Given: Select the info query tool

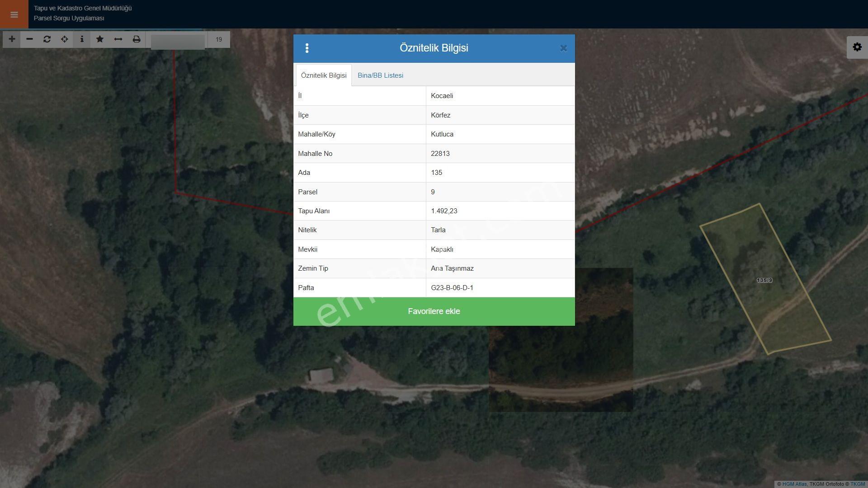Looking at the screenshot, I should pos(82,39).
